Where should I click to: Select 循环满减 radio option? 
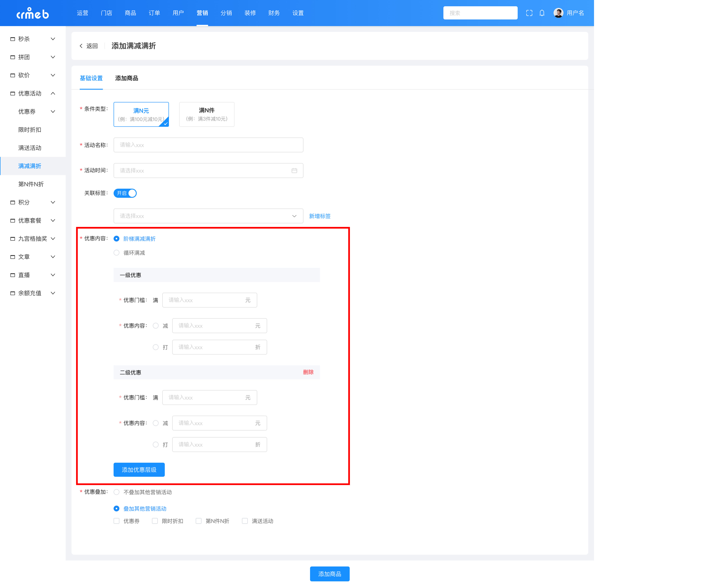pos(116,253)
